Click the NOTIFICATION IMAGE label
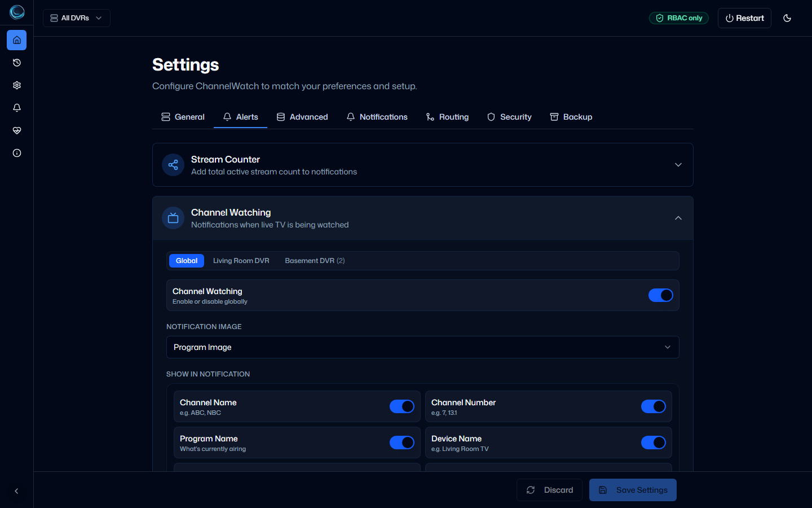This screenshot has width=812, height=508. coord(204,327)
